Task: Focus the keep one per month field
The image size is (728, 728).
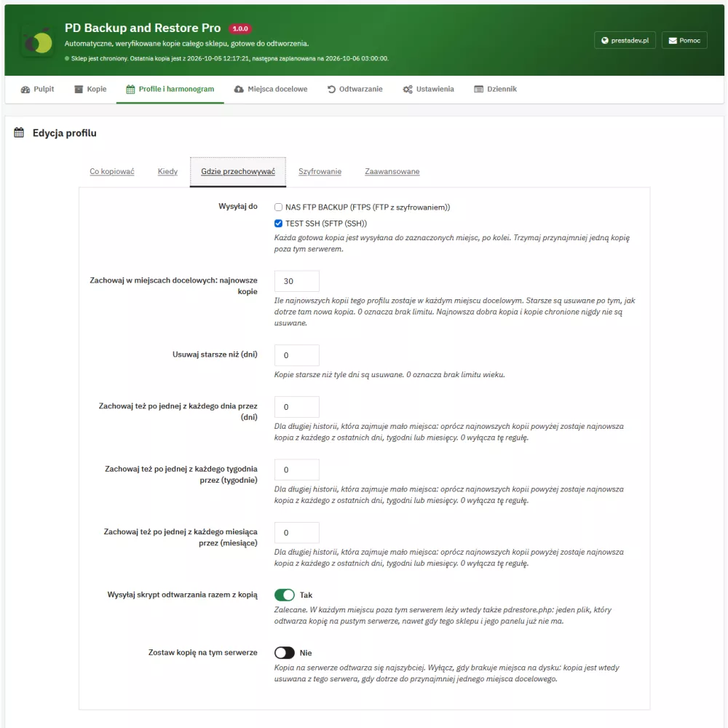Action: click(297, 533)
